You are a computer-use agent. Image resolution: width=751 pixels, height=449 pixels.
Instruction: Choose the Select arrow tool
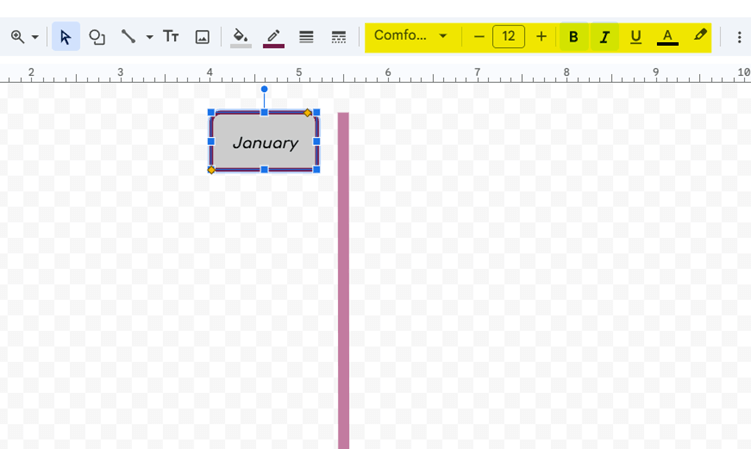[x=65, y=37]
